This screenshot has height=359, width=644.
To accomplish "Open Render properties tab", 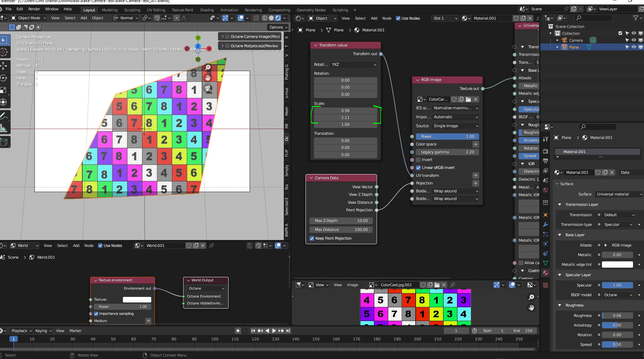I will tap(546, 151).
